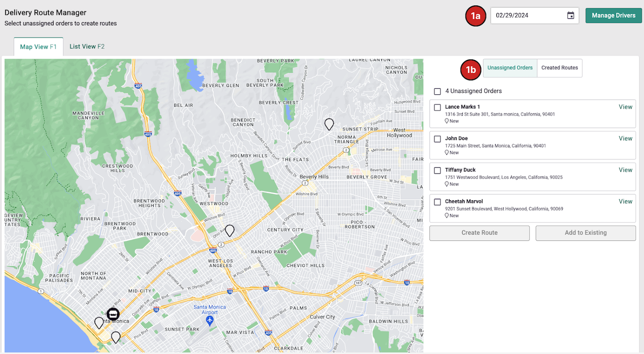644x354 pixels.
Task: Click status pin icon under Cheetah Marvol
Action: [447, 216]
